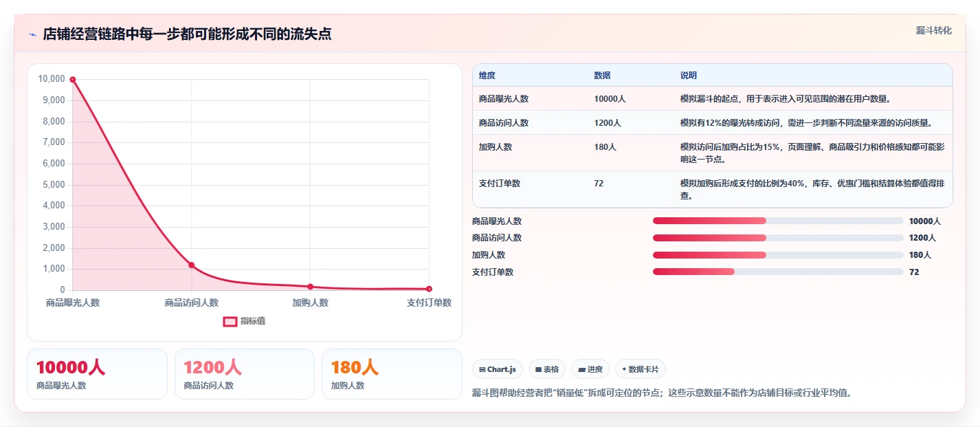
Task: Open the 1200人 商品访问人数 data card
Action: 245,374
